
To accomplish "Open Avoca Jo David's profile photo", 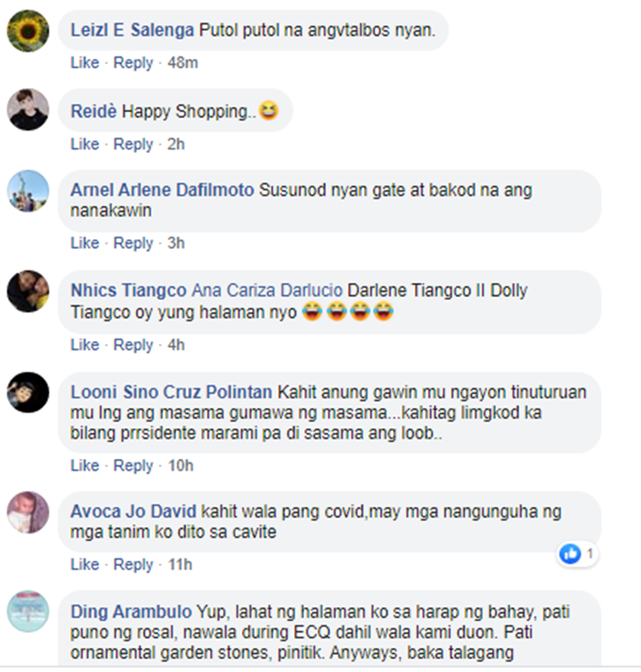I will pyautogui.click(x=28, y=513).
